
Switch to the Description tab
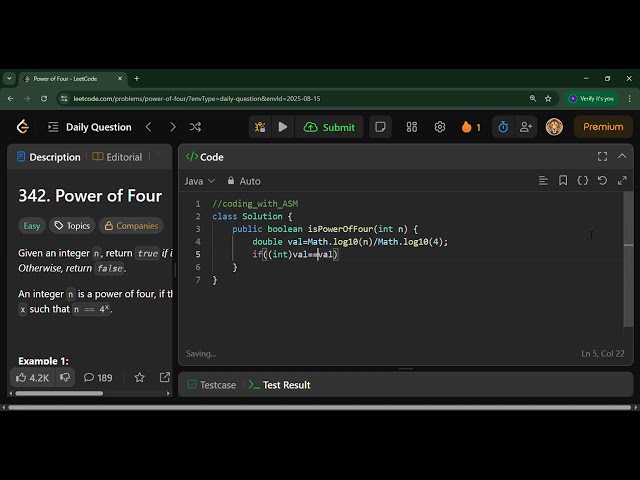[x=49, y=157]
